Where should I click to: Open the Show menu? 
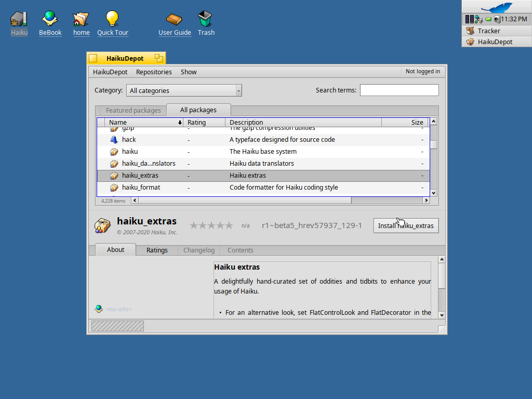click(189, 72)
